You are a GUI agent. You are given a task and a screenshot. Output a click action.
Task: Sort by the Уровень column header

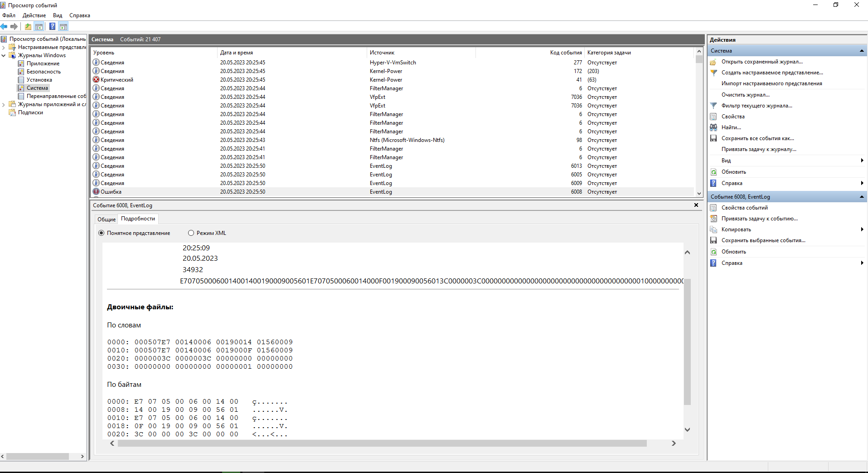[x=154, y=53]
